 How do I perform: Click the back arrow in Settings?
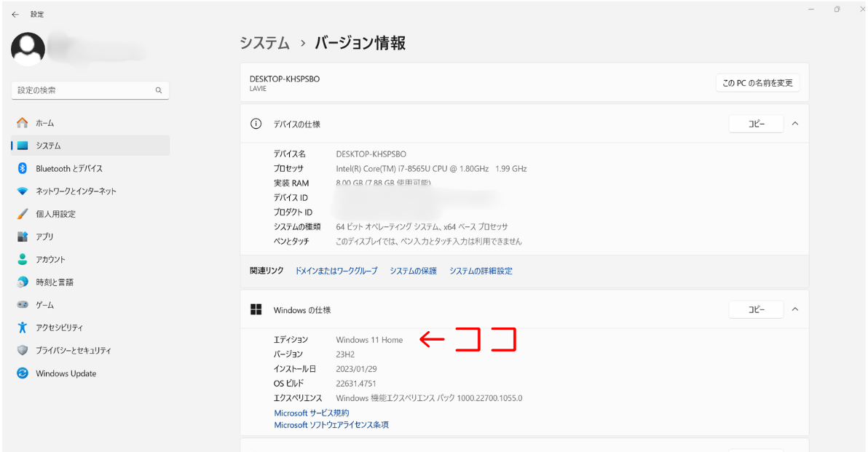15,15
